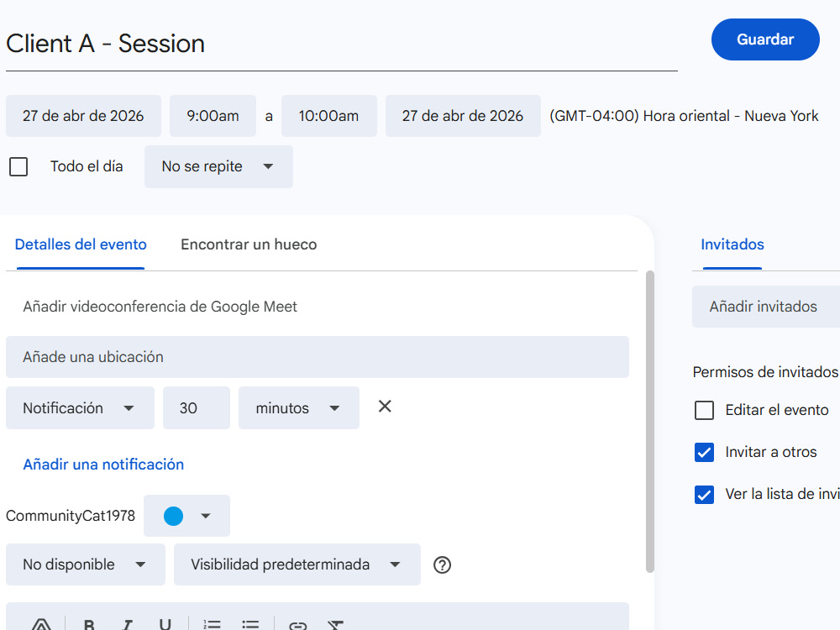The image size is (840, 630).
Task: Attach a Google Drive file
Action: (x=41, y=624)
